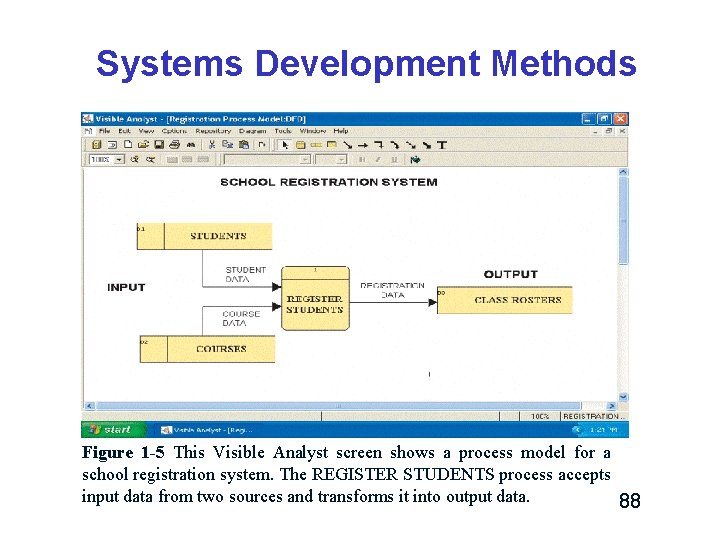
Task: Open the font size combo box
Action: (x=331, y=159)
